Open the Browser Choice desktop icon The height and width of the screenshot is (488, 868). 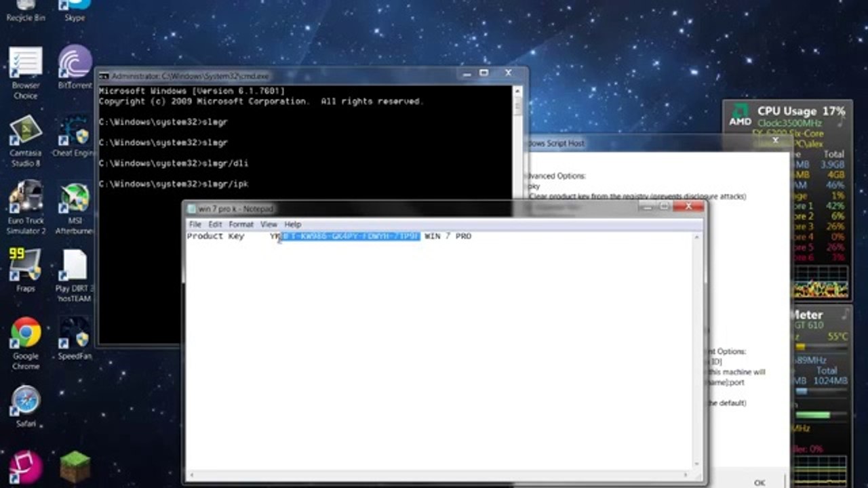pos(26,73)
